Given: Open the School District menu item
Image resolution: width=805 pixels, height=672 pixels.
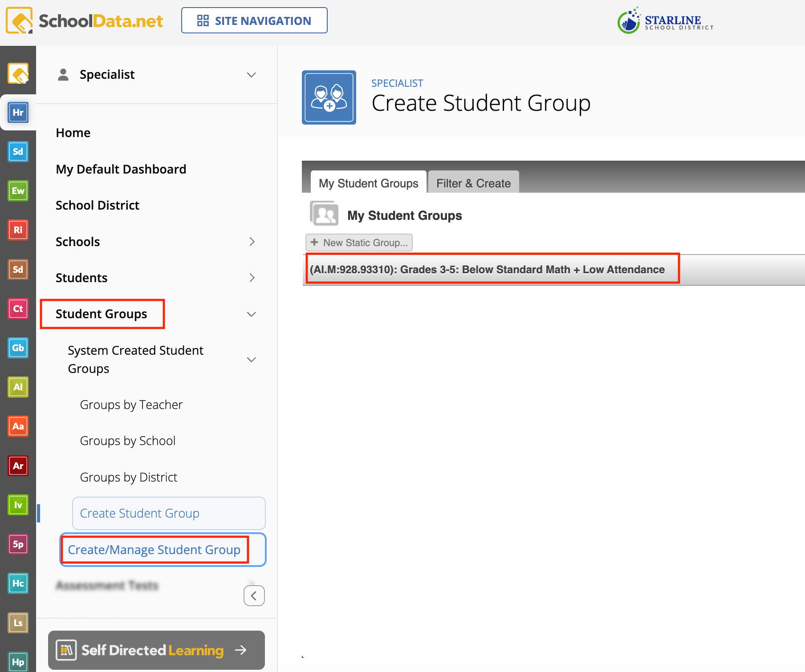Looking at the screenshot, I should pos(98,205).
